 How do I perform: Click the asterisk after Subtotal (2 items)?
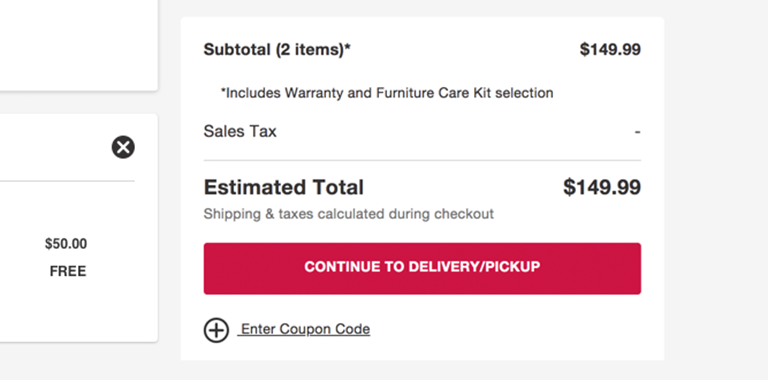point(348,47)
